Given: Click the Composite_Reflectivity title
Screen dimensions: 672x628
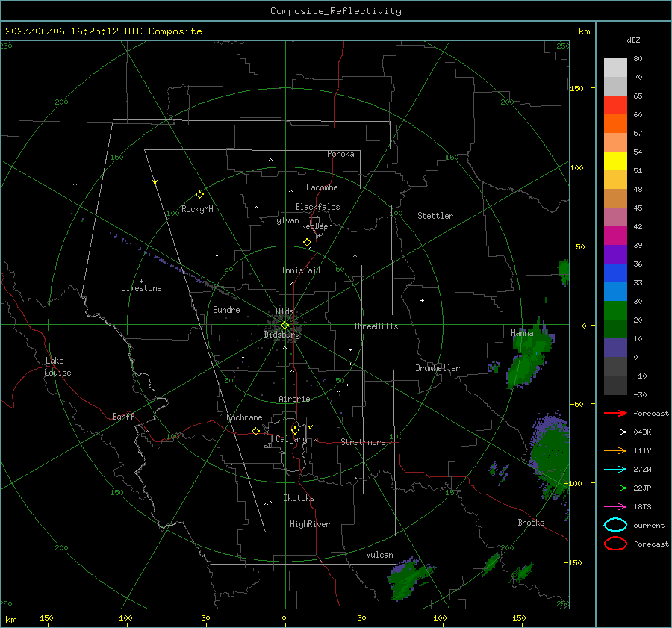Looking at the screenshot, I should (x=335, y=11).
